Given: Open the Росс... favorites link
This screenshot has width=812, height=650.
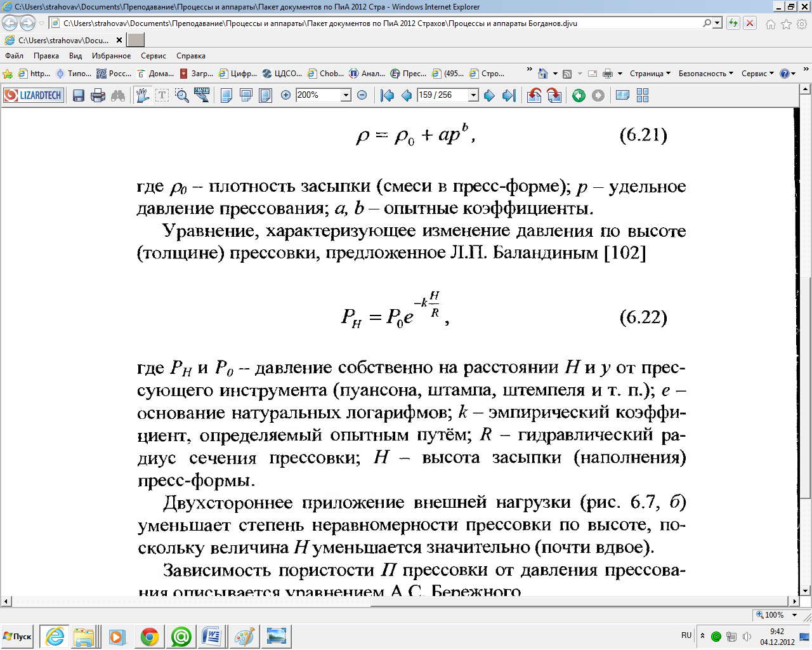Looking at the screenshot, I should (114, 74).
